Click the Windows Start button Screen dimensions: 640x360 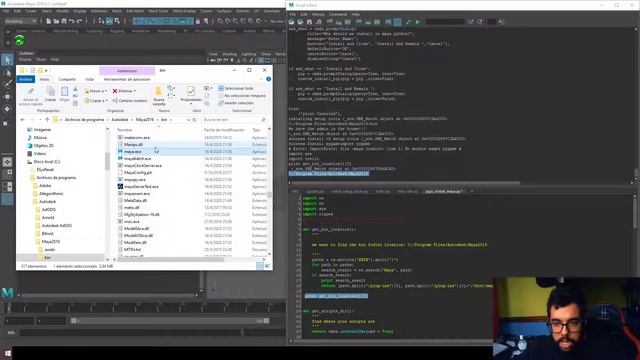click(8, 353)
